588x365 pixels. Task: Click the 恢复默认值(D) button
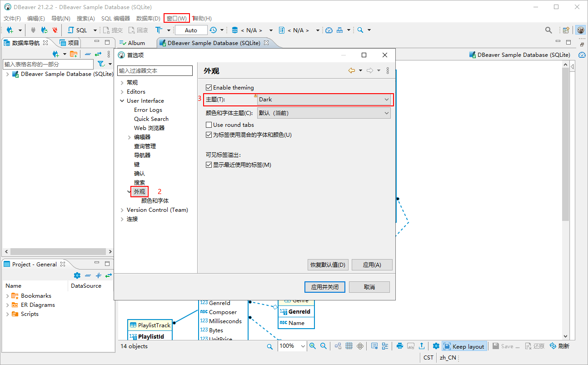click(328, 265)
